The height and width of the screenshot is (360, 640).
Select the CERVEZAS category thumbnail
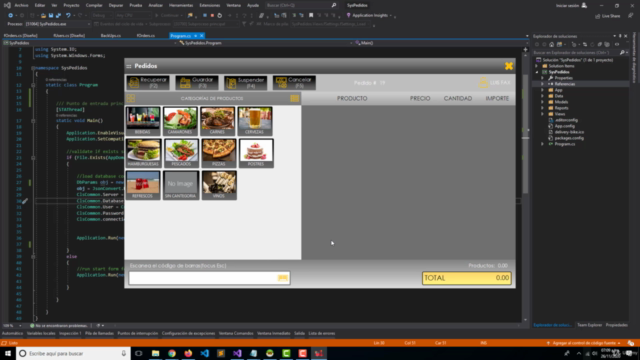point(255,121)
